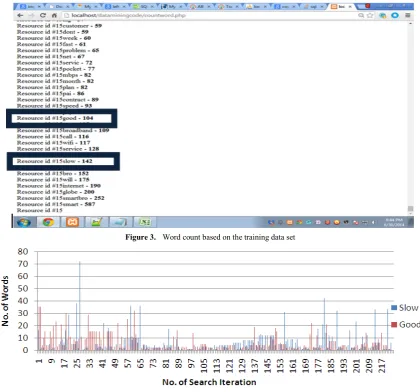Click the browser forward arrow

pyautogui.click(x=31, y=15)
